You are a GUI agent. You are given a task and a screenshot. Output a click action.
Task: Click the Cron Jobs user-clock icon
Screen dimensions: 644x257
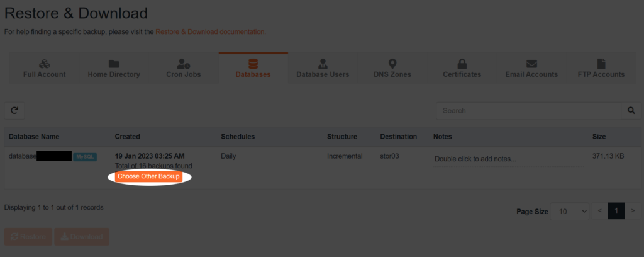pos(184,64)
